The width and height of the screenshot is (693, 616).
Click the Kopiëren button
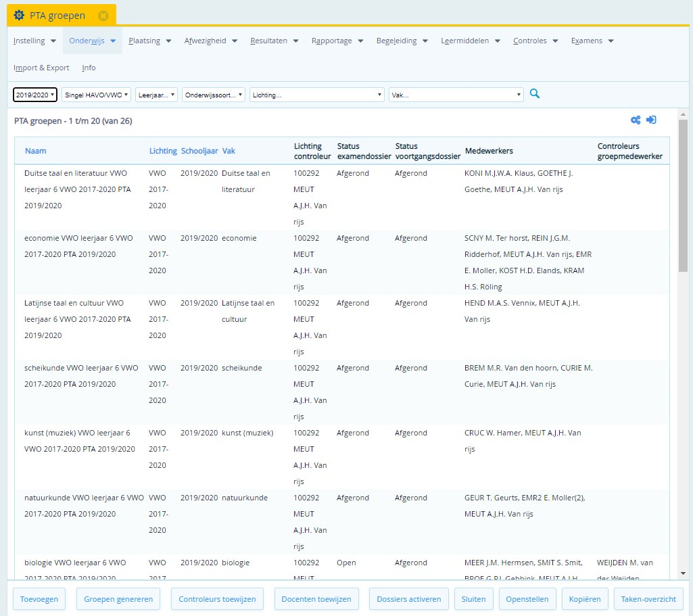[x=585, y=599]
